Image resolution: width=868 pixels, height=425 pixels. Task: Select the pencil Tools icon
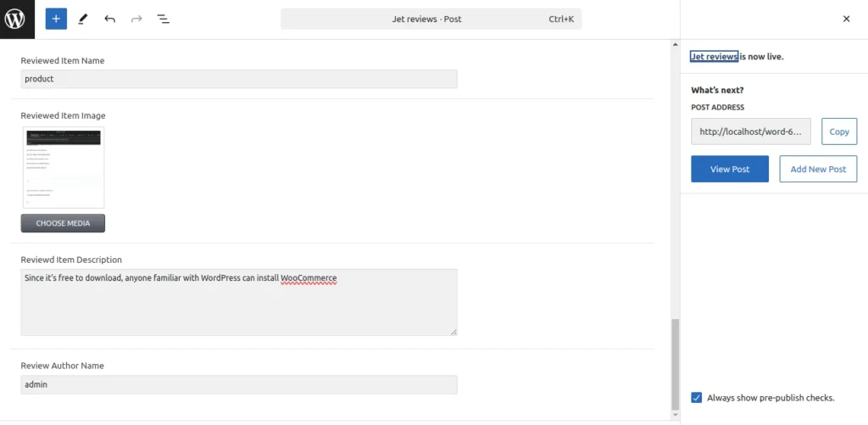pyautogui.click(x=83, y=19)
